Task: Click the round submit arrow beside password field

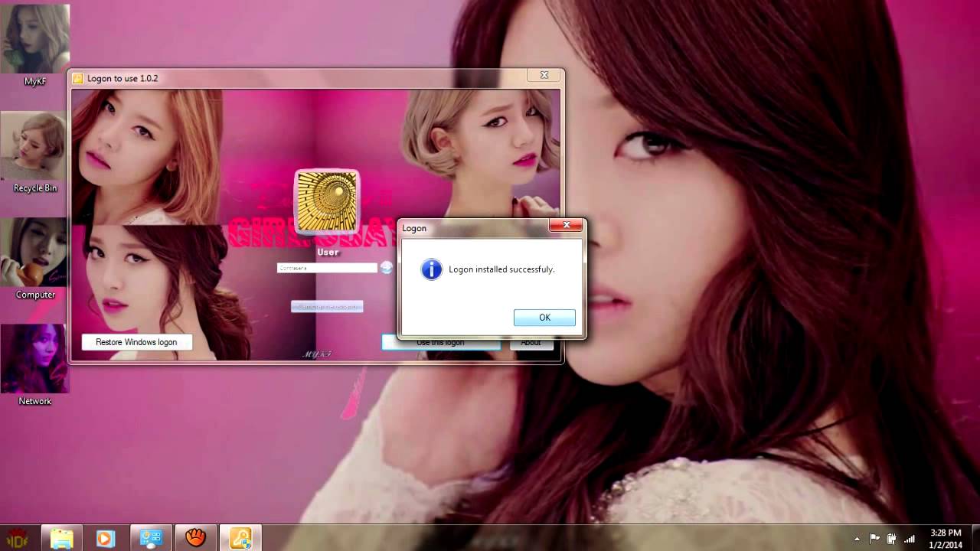Action: pyautogui.click(x=387, y=267)
